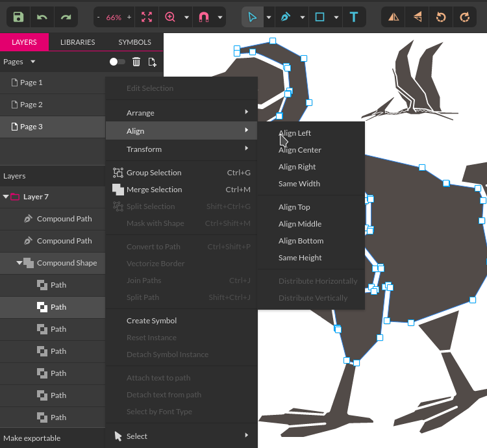Switch to the Libraries tab
487x448 pixels.
(78, 42)
